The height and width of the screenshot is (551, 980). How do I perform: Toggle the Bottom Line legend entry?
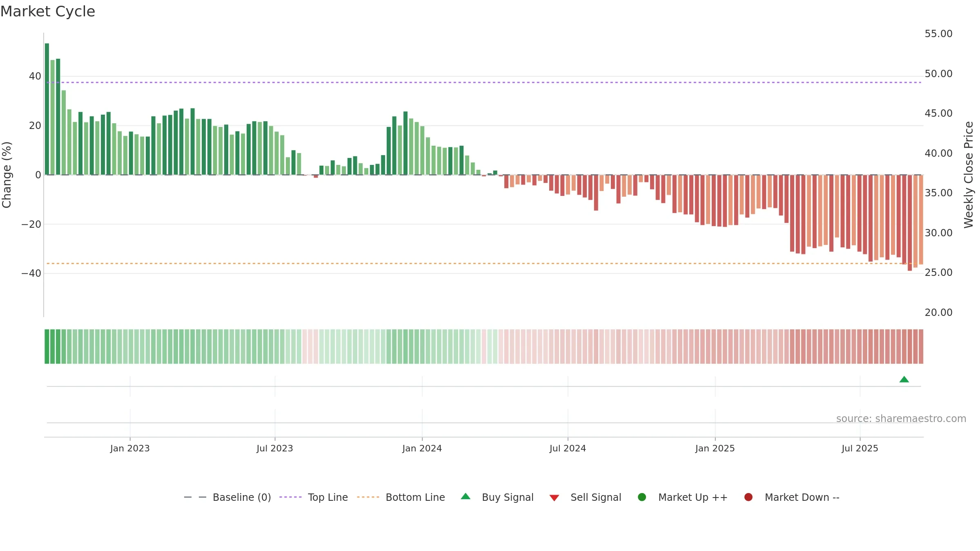click(401, 497)
